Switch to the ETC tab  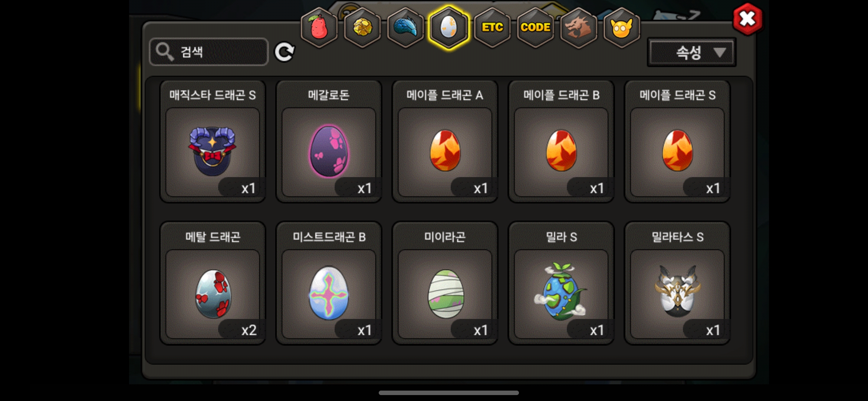[x=492, y=27]
